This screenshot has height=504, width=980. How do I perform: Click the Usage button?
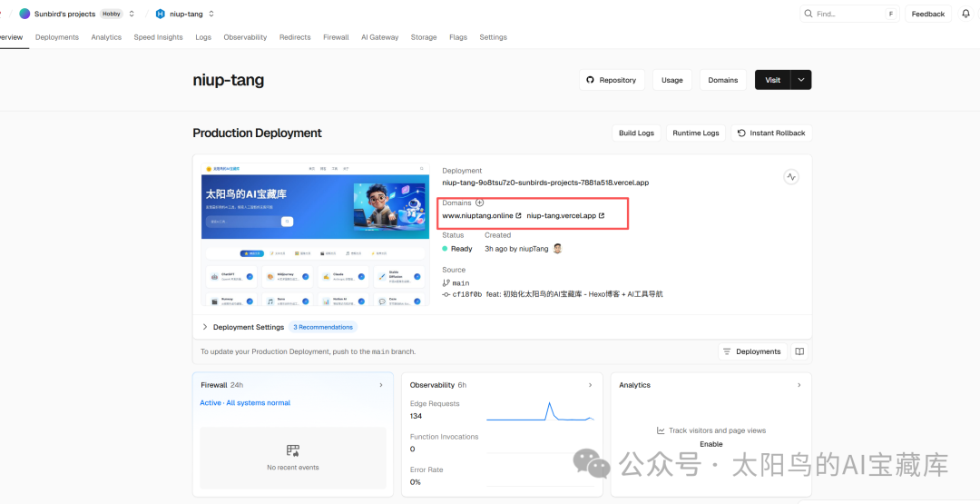[x=671, y=80]
